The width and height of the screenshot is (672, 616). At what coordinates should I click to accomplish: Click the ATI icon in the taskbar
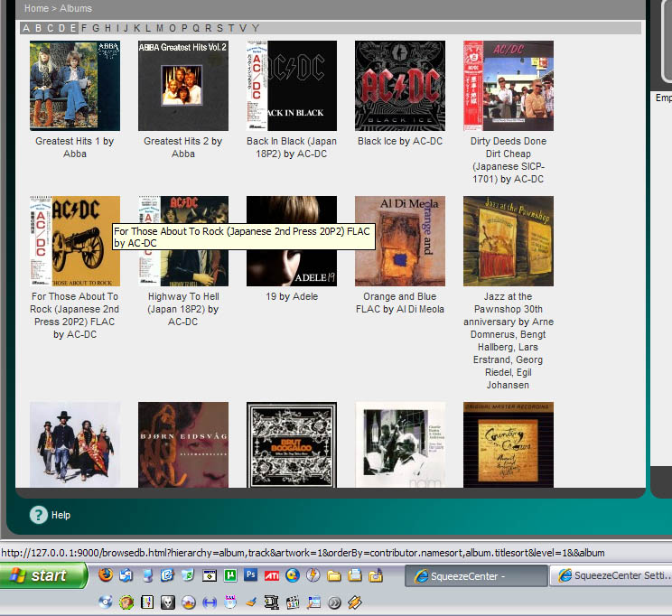point(272,575)
